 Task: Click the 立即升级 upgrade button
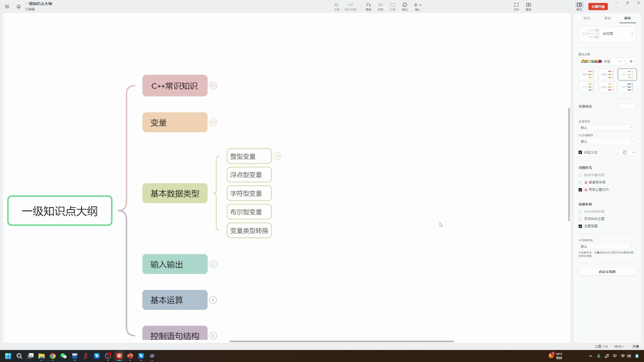(x=598, y=6)
